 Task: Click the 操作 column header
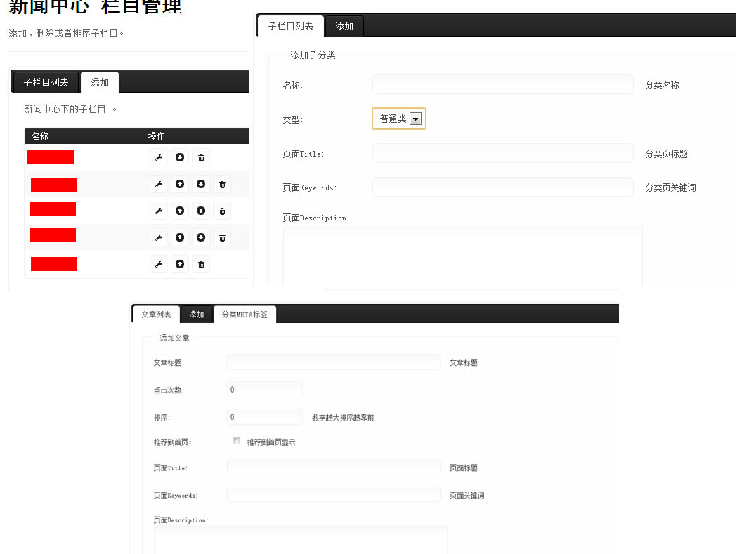click(156, 136)
